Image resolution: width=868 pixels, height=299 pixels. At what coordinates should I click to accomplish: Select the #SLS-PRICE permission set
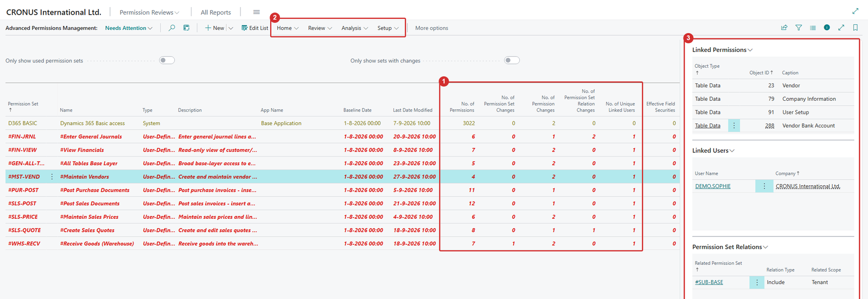tap(23, 217)
